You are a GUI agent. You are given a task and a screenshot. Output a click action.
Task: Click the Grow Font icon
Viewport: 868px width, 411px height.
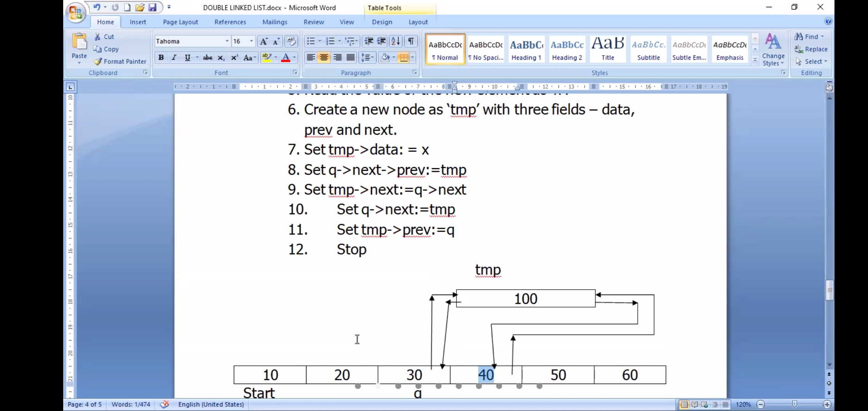[263, 41]
